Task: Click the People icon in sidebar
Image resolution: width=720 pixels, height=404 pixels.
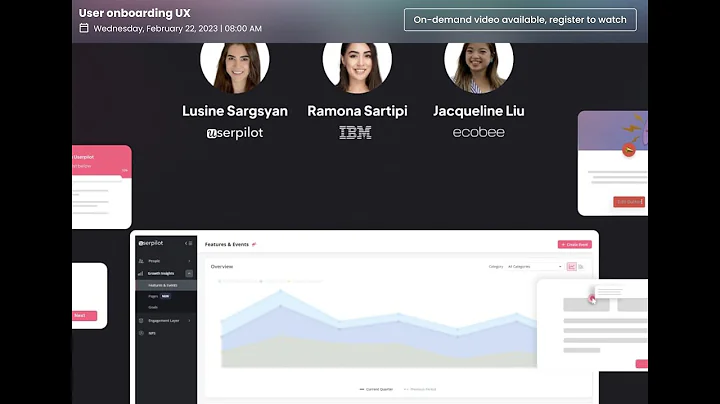Action: point(141,261)
